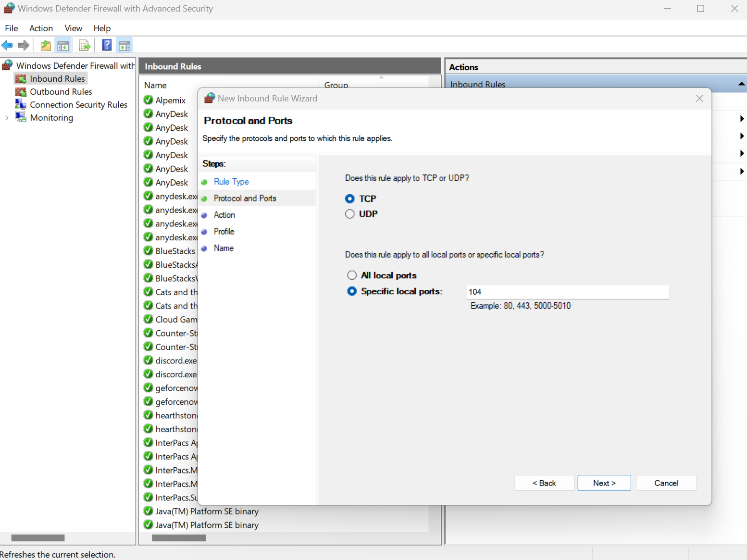747x560 pixels.
Task: Sort by the Name column header
Action: 155,85
